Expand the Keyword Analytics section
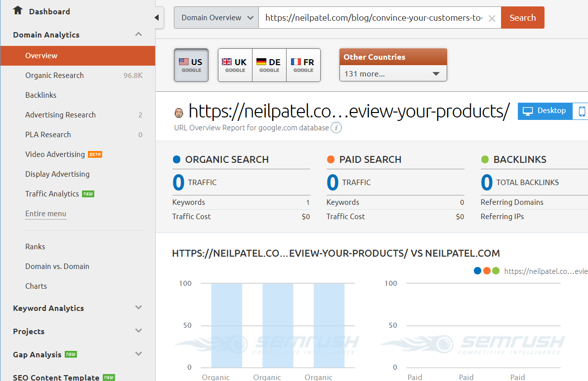The width and height of the screenshot is (588, 381). coord(138,307)
